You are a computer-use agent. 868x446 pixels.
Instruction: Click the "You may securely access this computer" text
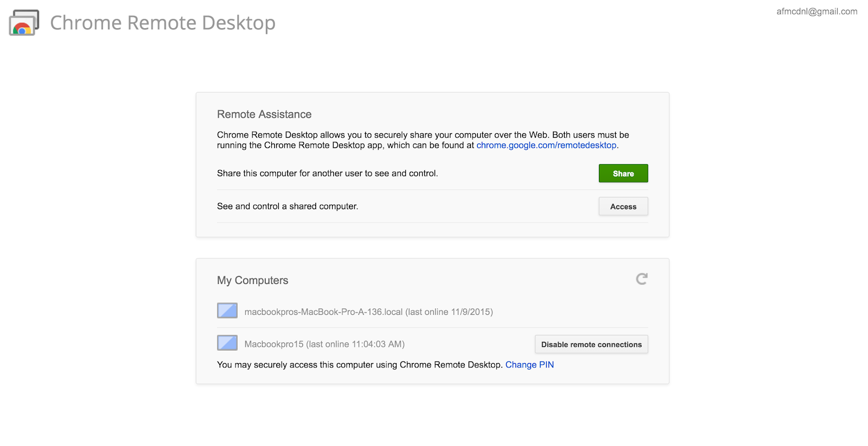[359, 365]
